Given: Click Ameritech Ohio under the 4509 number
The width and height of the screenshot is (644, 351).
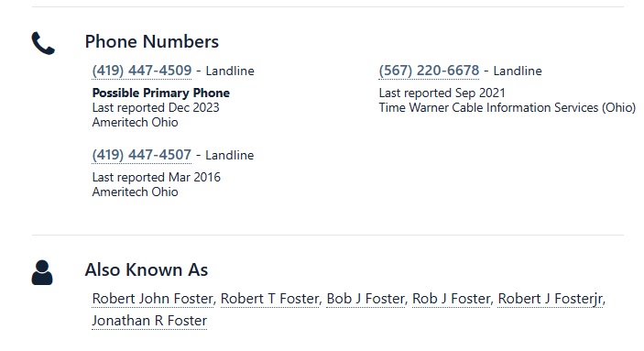Looking at the screenshot, I should coord(136,123).
